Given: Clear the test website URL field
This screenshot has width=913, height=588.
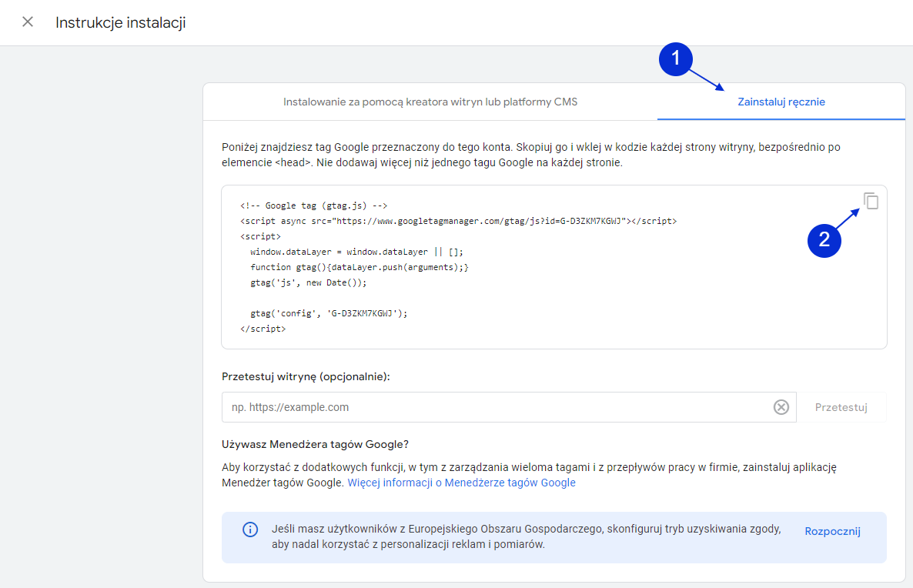Looking at the screenshot, I should (x=781, y=407).
